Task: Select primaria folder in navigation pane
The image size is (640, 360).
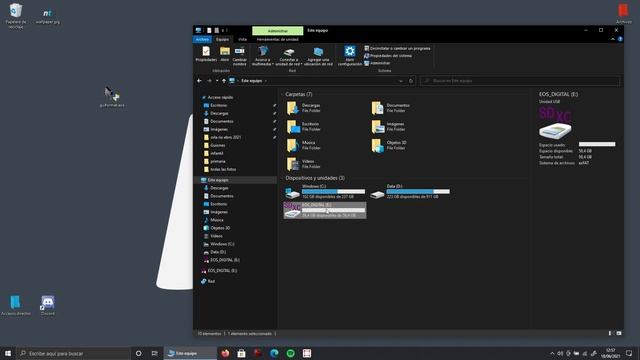Action: (x=218, y=161)
